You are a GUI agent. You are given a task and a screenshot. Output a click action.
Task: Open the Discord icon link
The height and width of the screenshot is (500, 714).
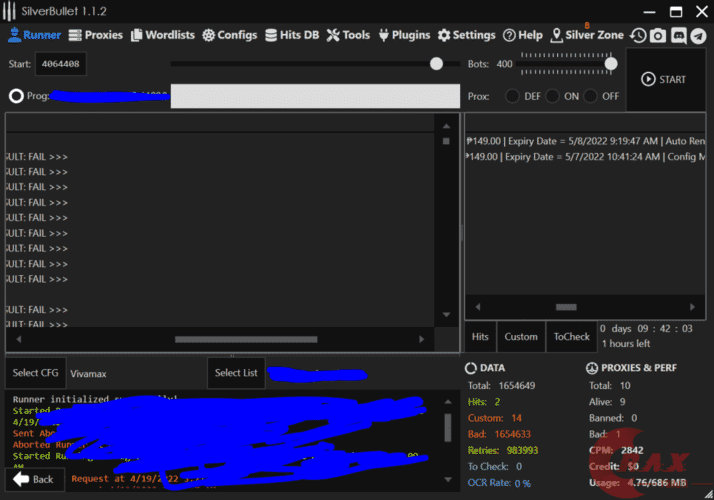[x=678, y=36]
